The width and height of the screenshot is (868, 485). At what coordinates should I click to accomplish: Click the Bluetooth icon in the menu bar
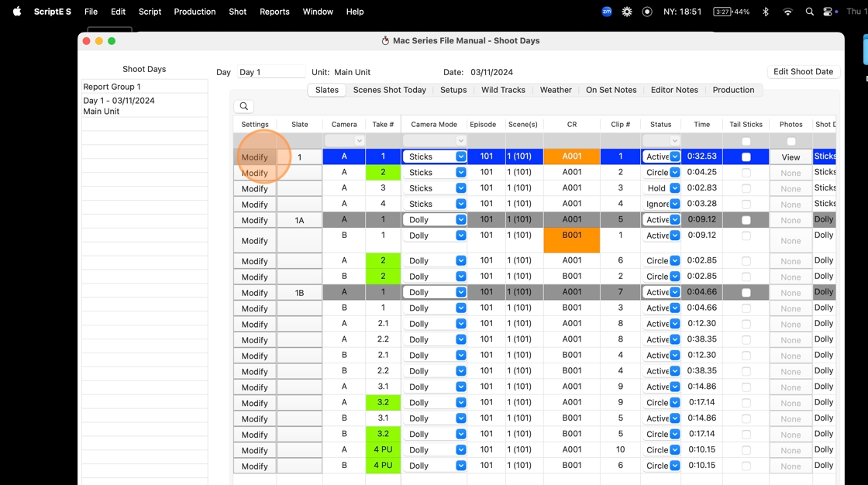coord(766,12)
